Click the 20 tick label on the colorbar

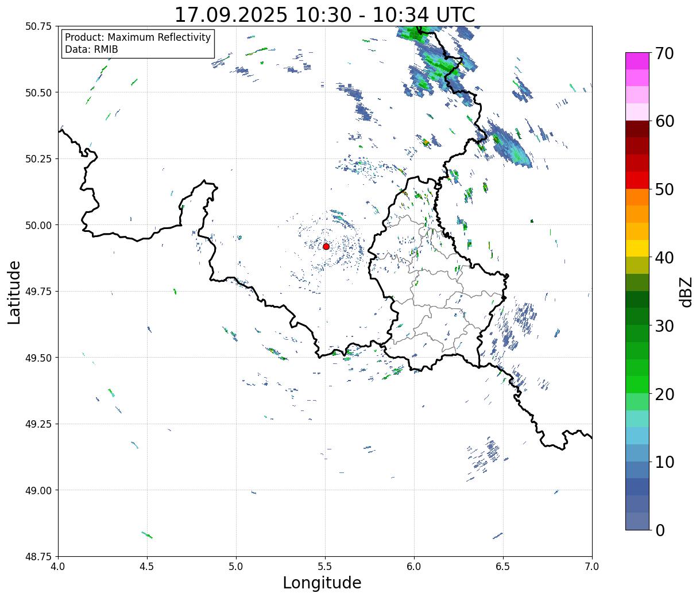664,394
